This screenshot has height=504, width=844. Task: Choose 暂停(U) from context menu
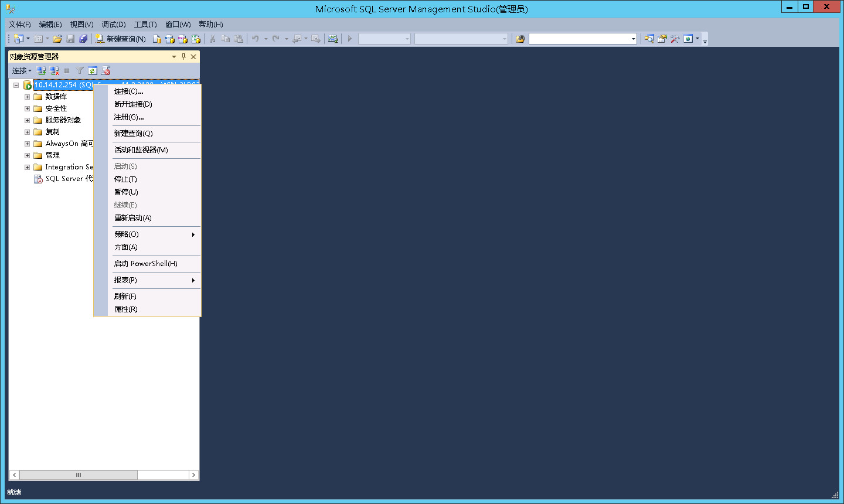click(x=147, y=192)
